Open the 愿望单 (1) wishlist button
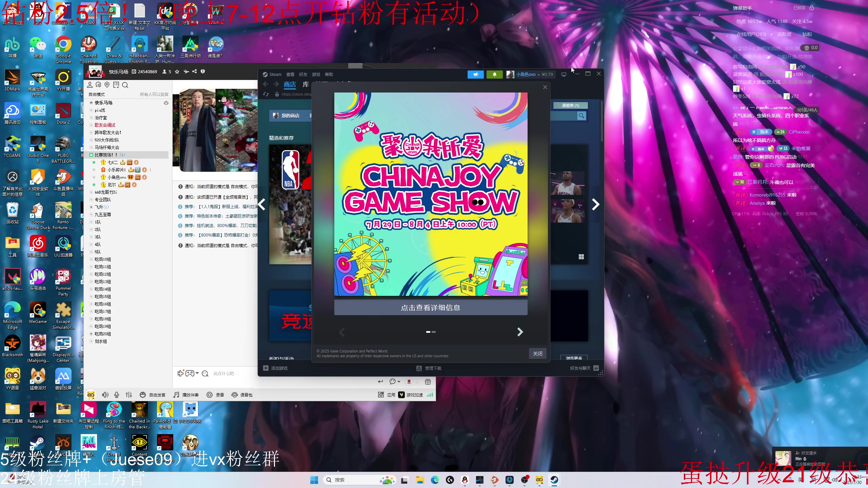This screenshot has height=488, width=868. pos(570,105)
